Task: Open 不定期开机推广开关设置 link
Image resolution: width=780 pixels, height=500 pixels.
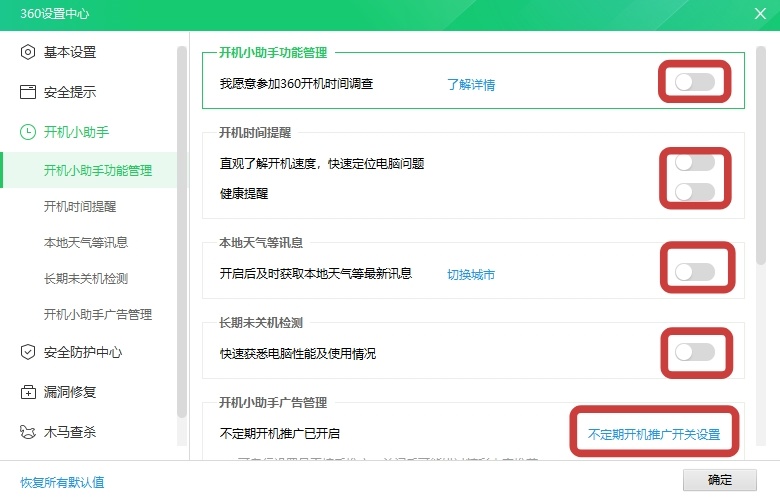Action: [x=654, y=434]
